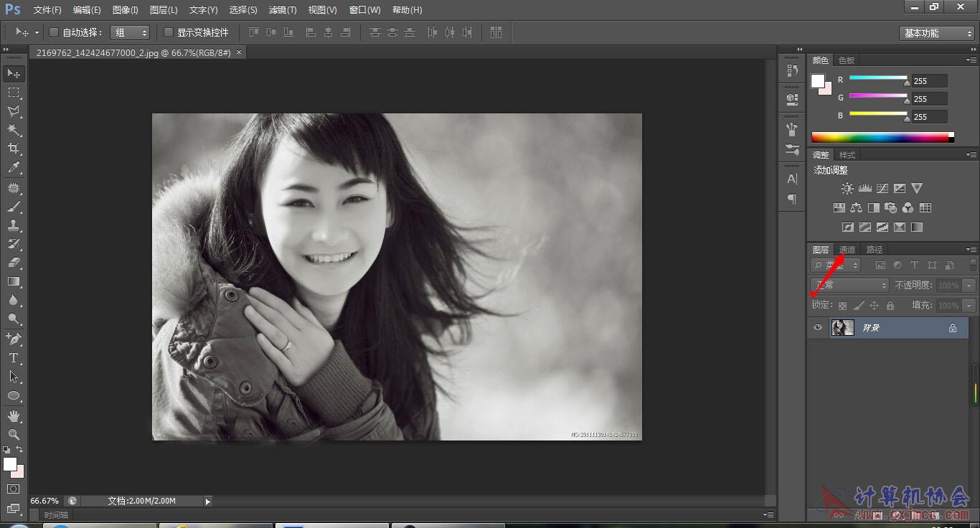Image resolution: width=980 pixels, height=528 pixels.
Task: Select the Horizontal Type tool
Action: (14, 357)
